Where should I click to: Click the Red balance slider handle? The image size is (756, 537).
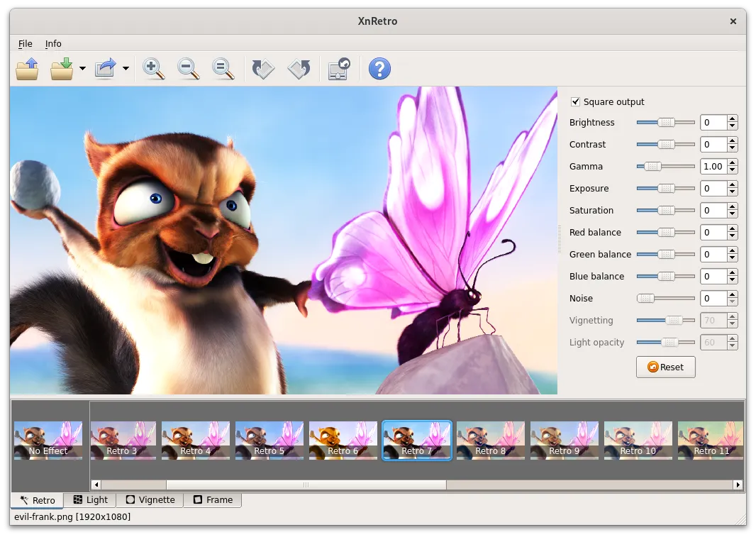[x=667, y=232]
